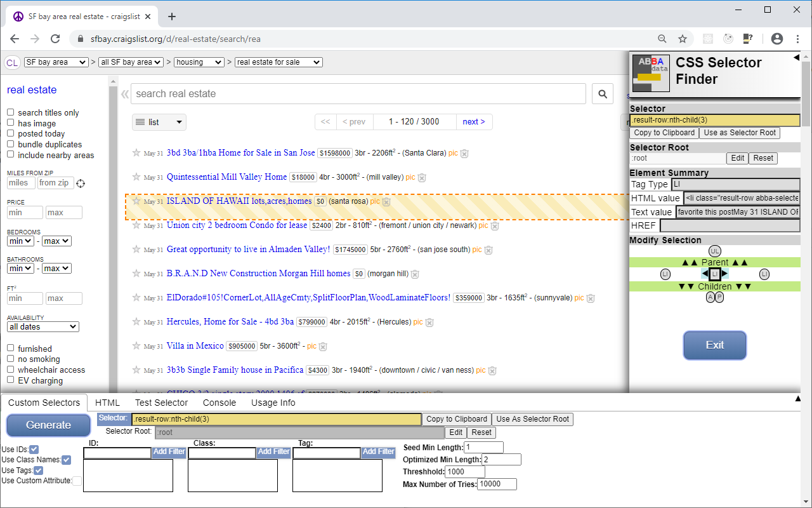Image resolution: width=812 pixels, height=508 pixels.
Task: Click the locate-me crosshair icon by zip
Action: pyautogui.click(x=81, y=184)
